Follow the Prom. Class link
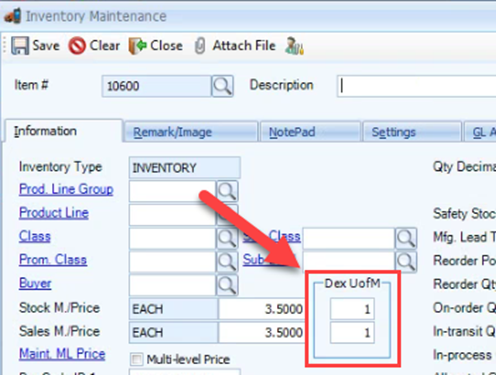The image size is (496, 375). point(53,260)
